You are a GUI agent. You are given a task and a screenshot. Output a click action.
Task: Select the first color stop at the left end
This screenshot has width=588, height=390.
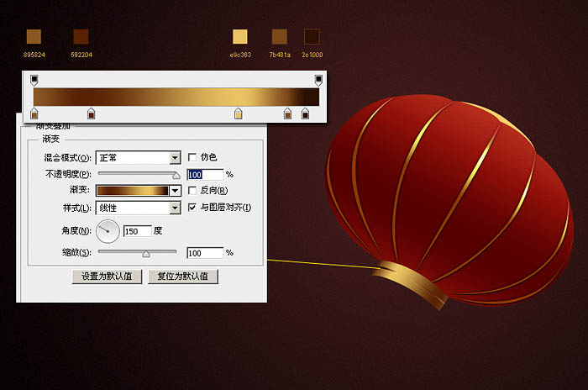click(34, 113)
